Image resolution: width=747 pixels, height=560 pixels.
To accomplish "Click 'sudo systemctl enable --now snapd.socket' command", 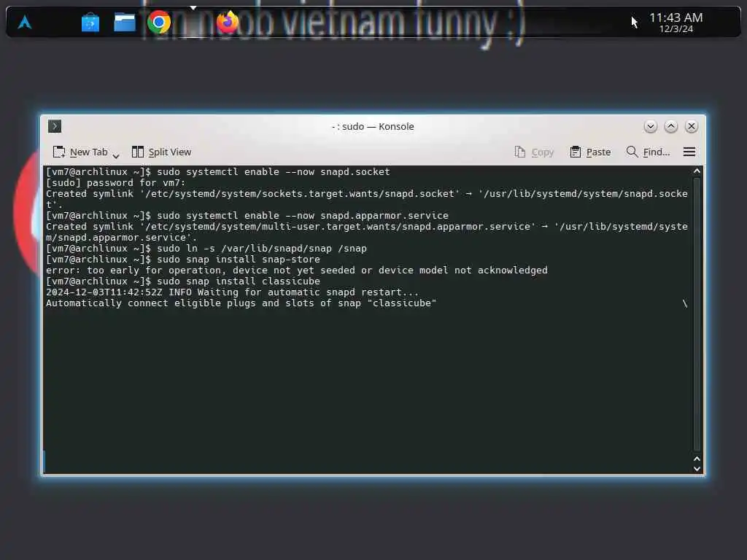I will tap(274, 172).
